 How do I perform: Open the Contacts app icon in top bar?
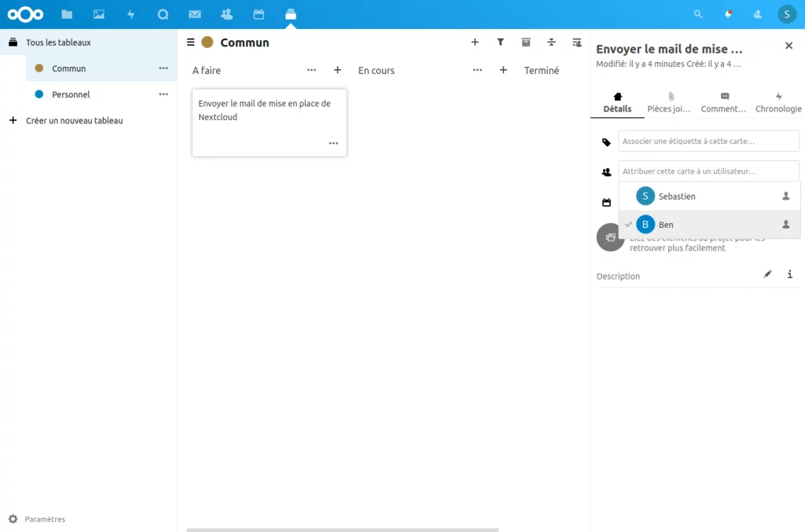(226, 14)
